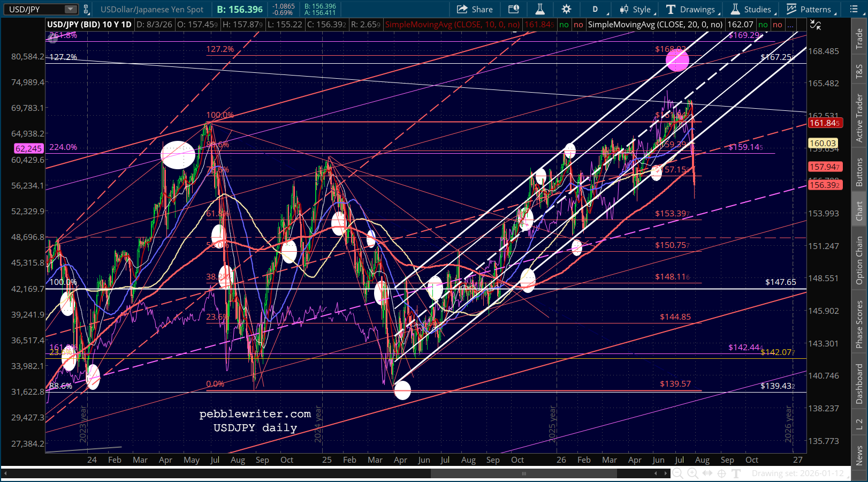Click the magenta circle marker near $168
Screen dimensions: 868x482
click(677, 59)
